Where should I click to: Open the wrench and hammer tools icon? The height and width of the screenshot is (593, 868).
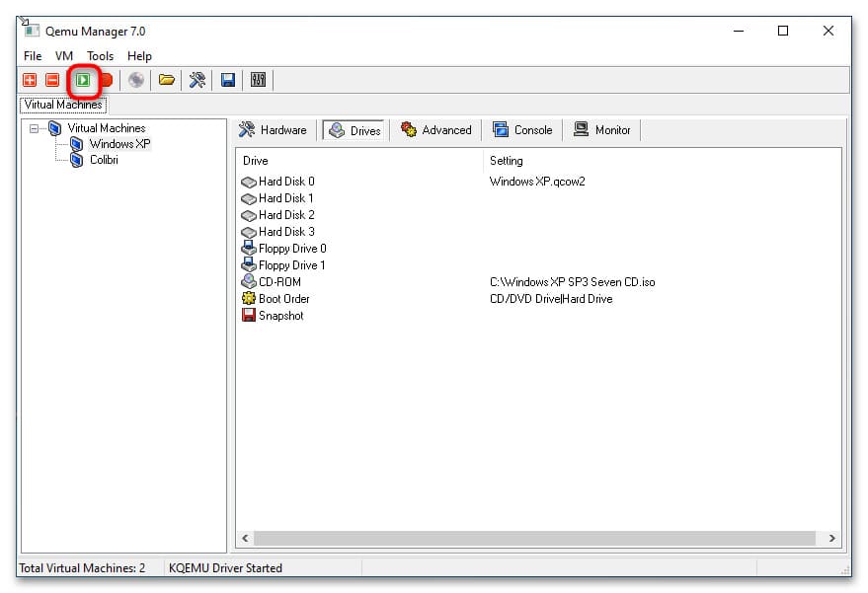point(197,80)
